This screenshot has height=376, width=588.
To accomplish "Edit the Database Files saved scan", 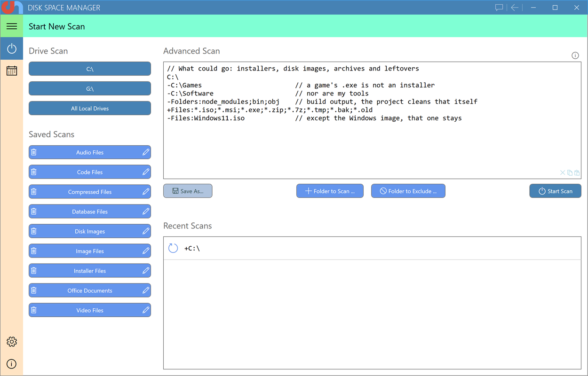I will click(x=146, y=211).
